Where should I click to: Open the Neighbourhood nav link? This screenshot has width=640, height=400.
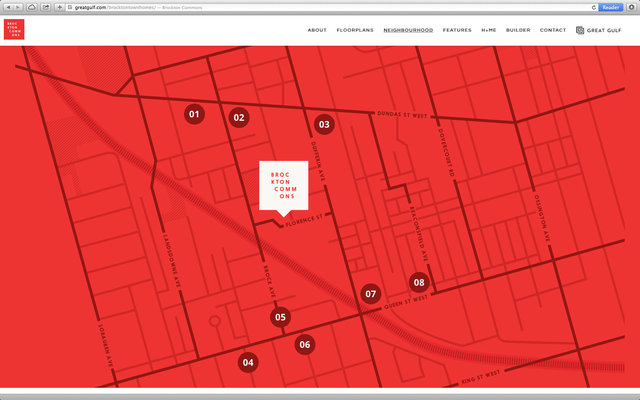[408, 30]
